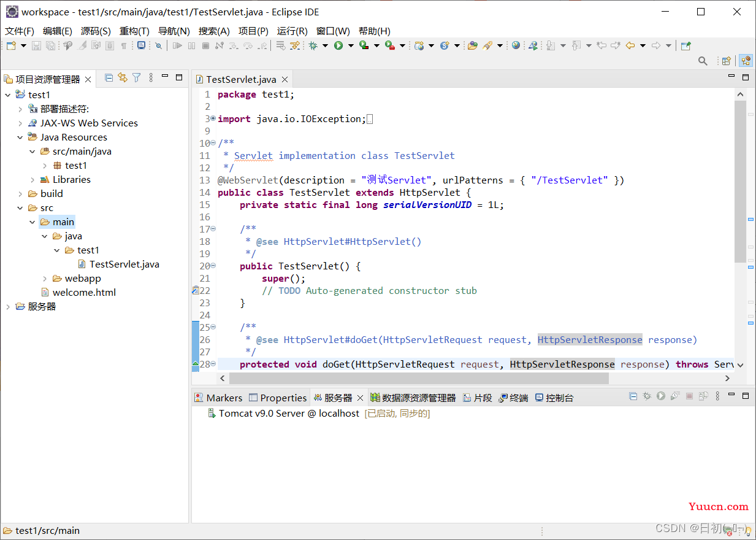Screen dimensions: 756x540
Task: Start server in debug mode icon
Action: coord(647,396)
